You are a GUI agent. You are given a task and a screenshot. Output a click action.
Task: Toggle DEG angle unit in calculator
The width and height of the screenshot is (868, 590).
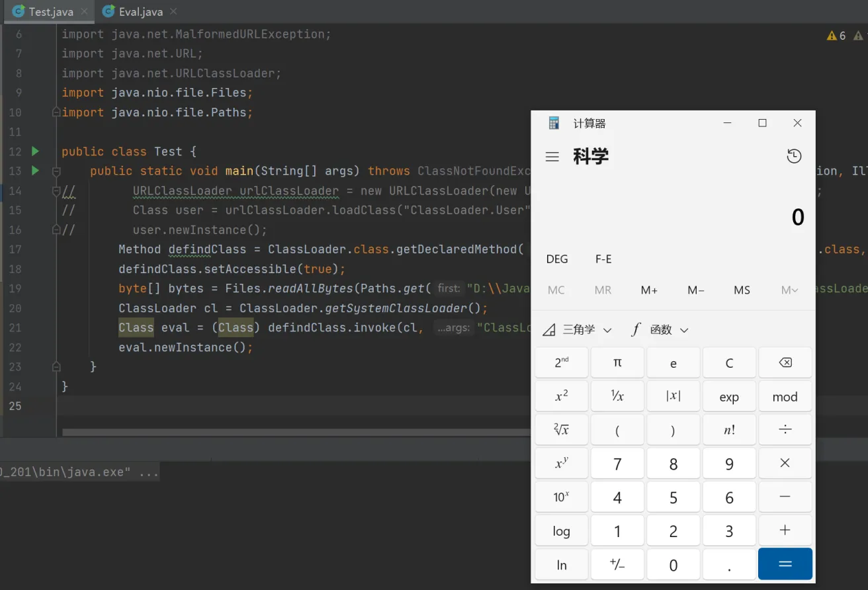(x=557, y=259)
